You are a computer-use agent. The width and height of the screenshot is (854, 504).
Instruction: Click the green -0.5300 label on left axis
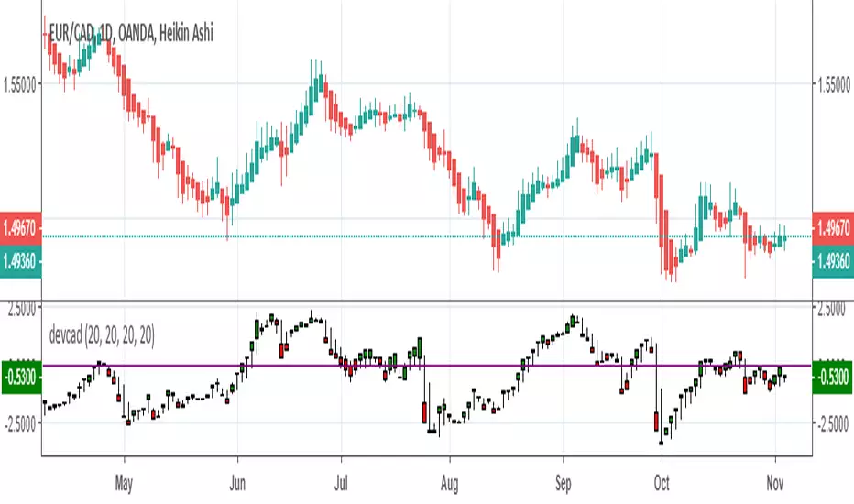point(21,375)
